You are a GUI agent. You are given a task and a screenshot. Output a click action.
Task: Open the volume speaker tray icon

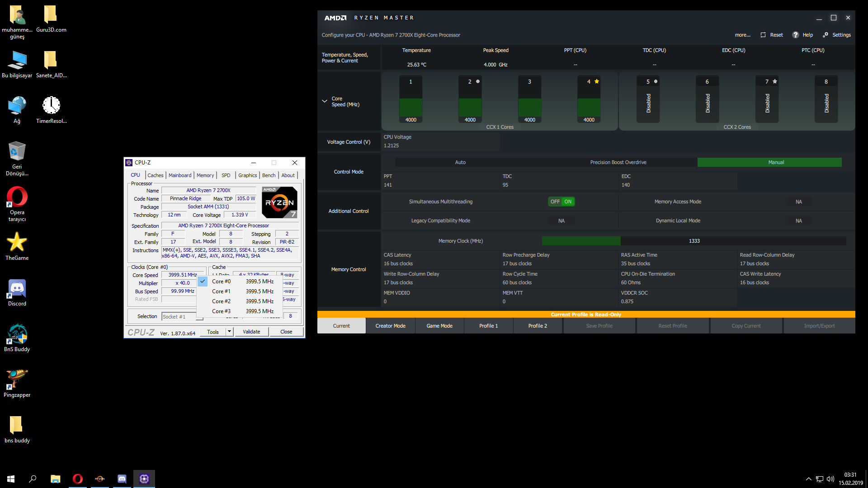coord(830,479)
